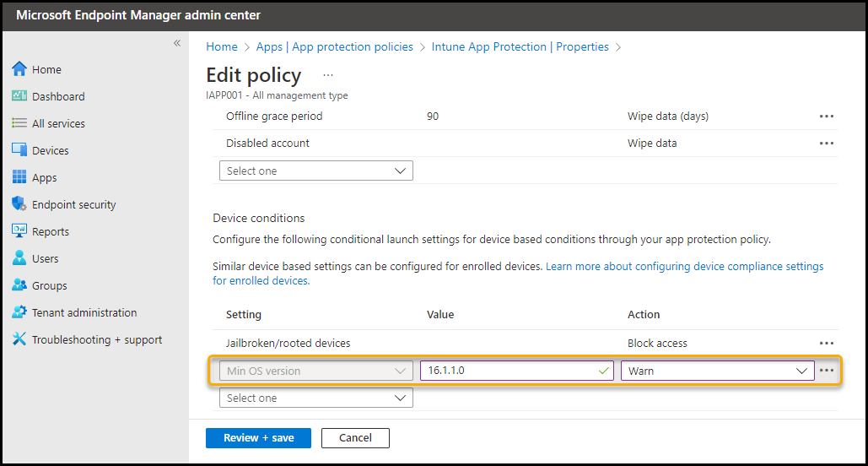Click the Setting column header
This screenshot has width=868, height=466.
click(x=244, y=314)
